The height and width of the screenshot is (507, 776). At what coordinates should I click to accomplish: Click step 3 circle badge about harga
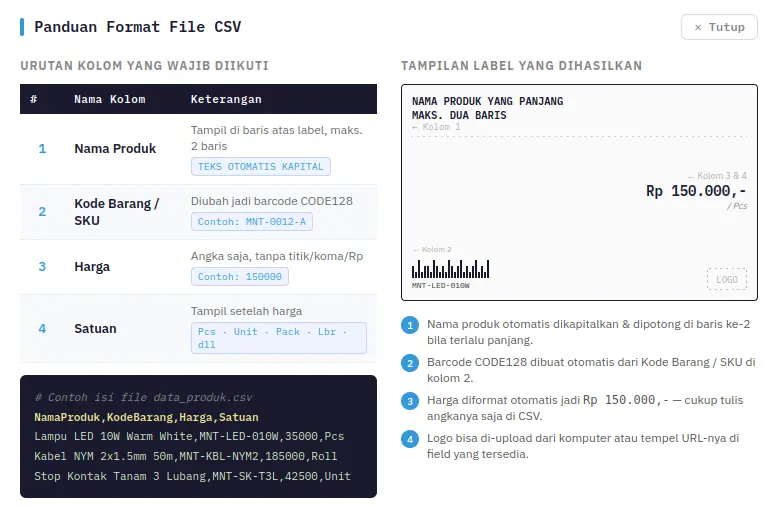point(410,401)
